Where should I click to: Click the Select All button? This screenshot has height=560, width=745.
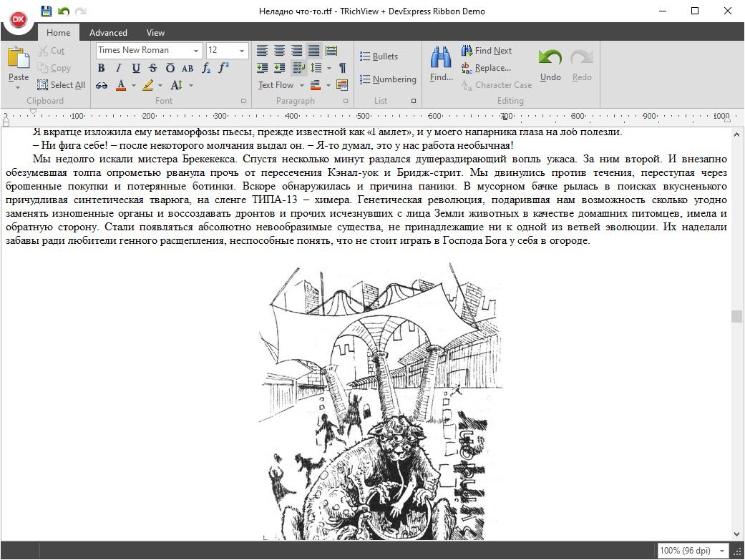[61, 85]
